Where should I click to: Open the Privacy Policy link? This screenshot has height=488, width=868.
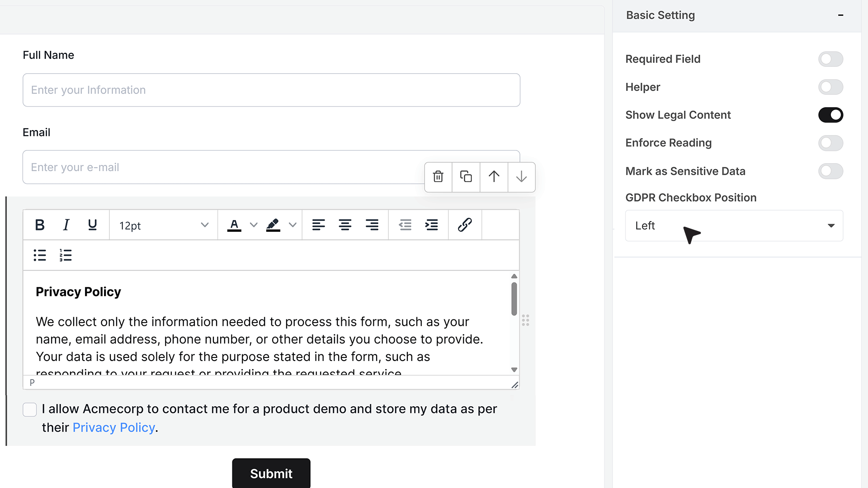click(x=114, y=427)
